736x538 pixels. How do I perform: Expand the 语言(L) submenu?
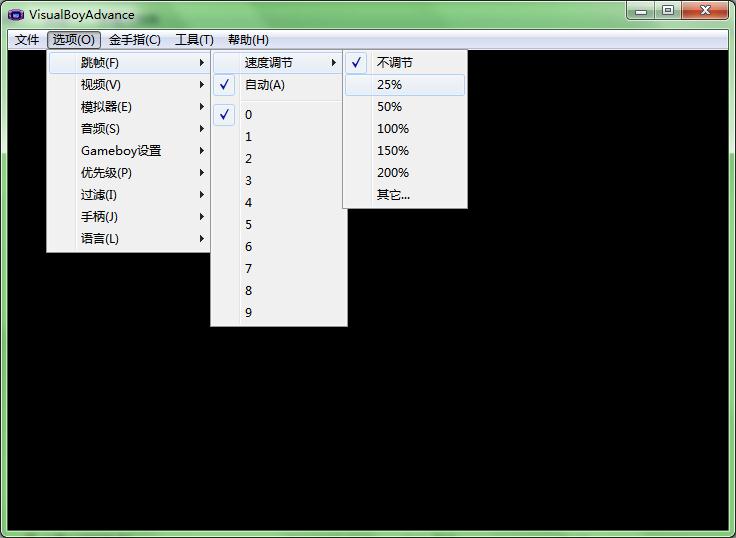click(129, 238)
